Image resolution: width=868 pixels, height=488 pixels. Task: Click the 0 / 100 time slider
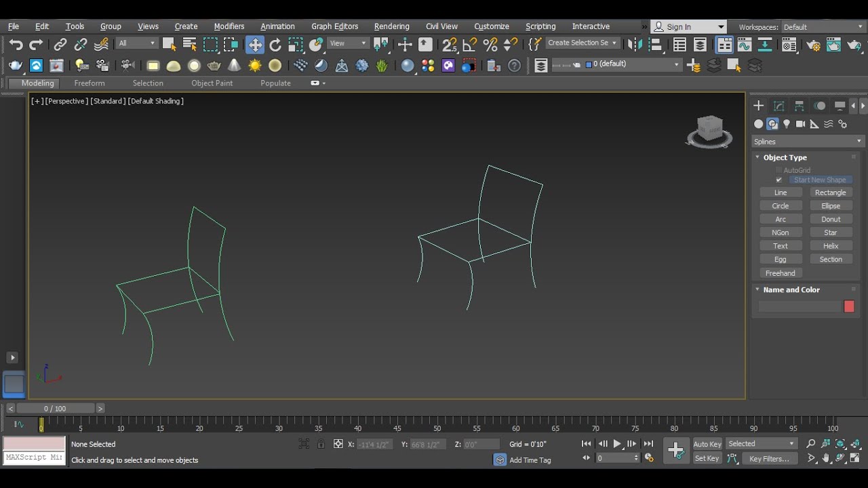pos(56,409)
